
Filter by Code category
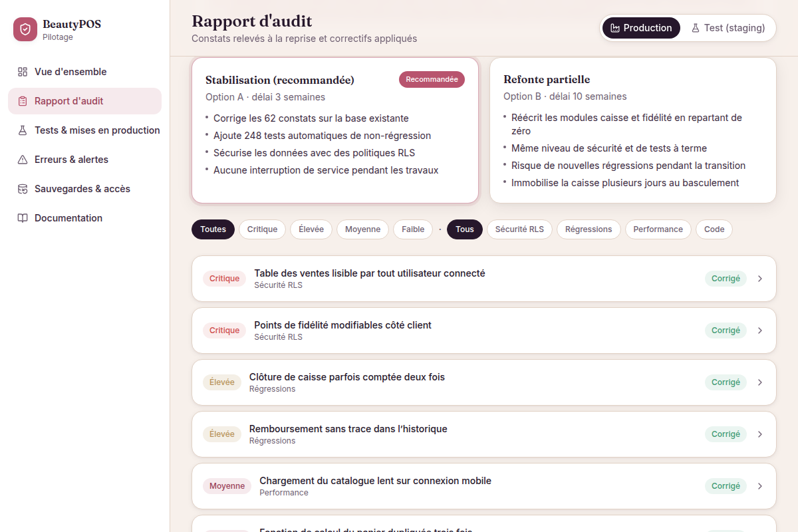tap(714, 229)
